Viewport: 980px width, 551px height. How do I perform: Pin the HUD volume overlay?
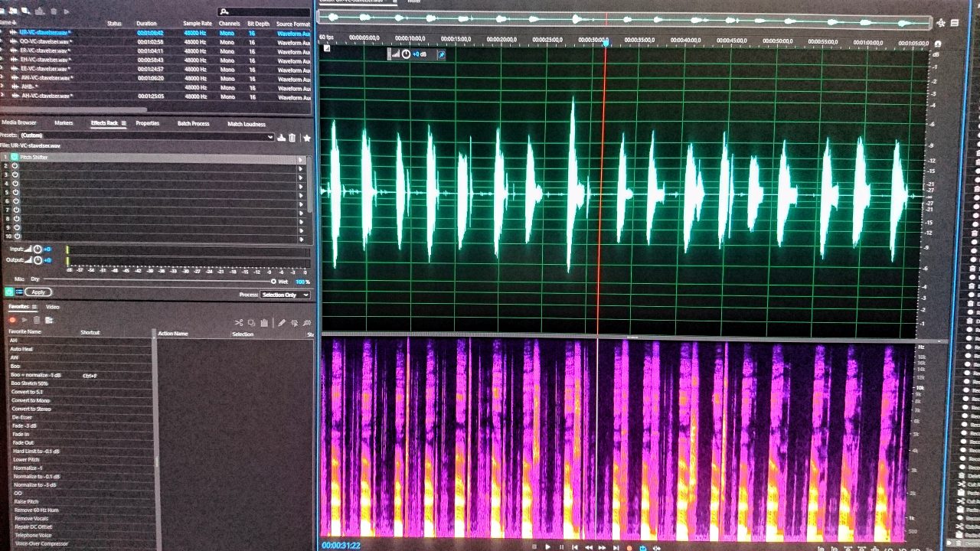pyautogui.click(x=440, y=54)
